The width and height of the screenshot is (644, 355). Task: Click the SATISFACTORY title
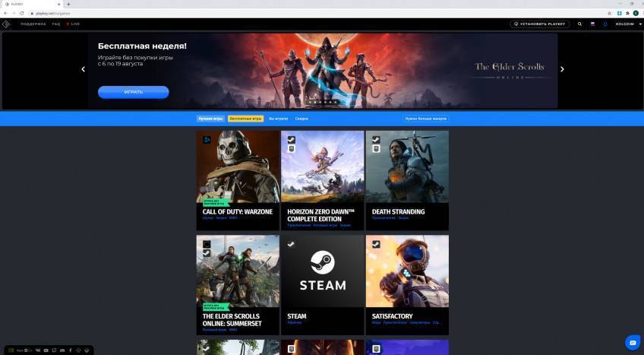[x=392, y=316]
